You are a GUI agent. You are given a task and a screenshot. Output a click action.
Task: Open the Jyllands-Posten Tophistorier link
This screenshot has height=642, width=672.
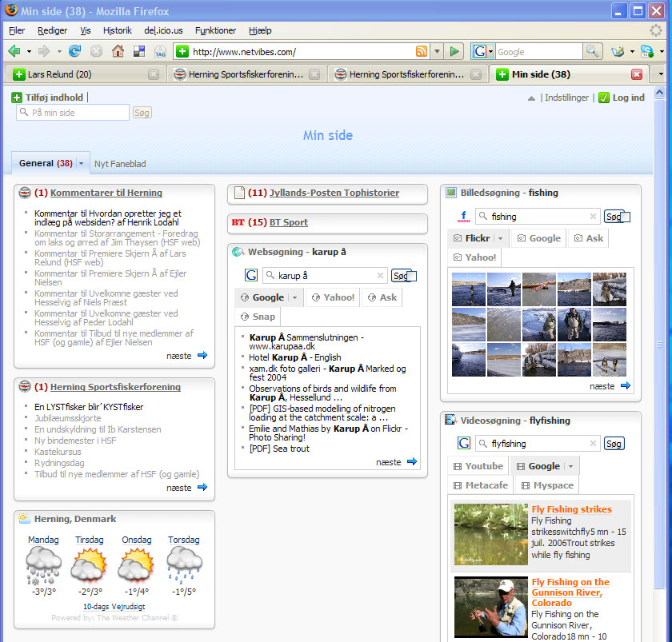coord(334,193)
